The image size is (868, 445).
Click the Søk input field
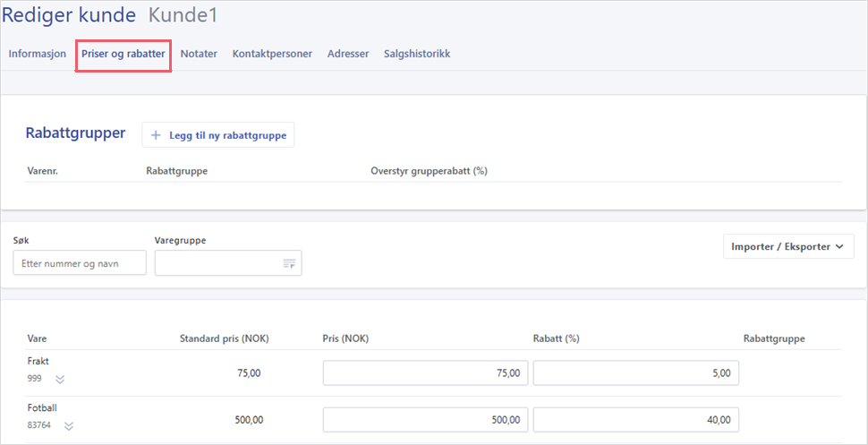click(x=80, y=263)
